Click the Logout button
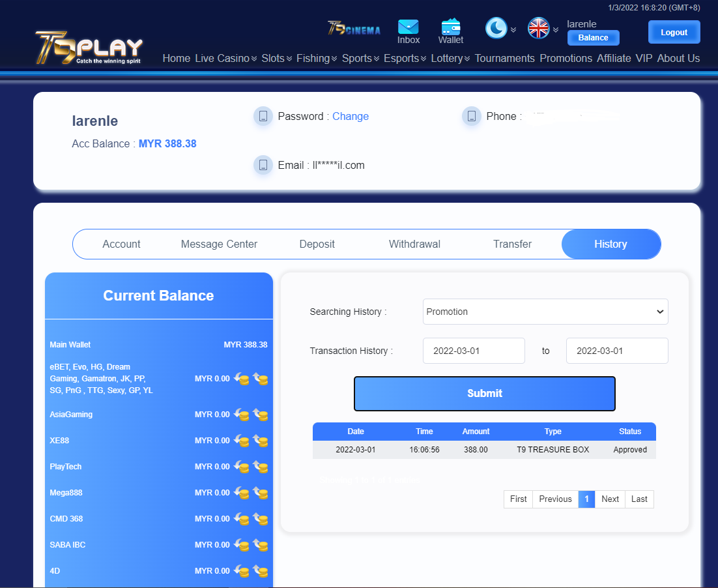 point(674,32)
